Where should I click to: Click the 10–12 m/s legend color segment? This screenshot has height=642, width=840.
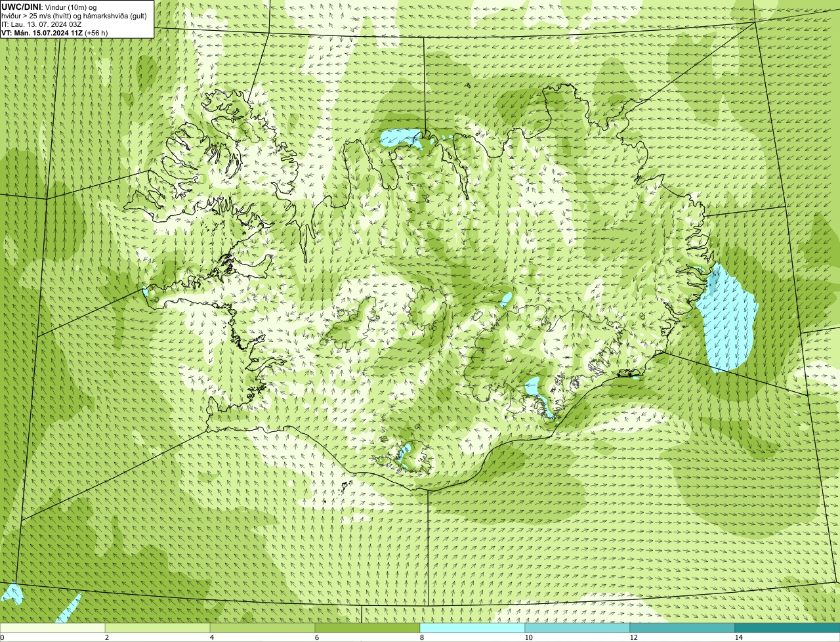(x=577, y=628)
